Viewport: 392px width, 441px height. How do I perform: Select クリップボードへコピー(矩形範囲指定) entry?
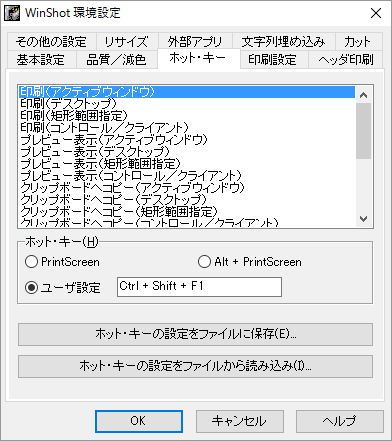click(x=187, y=212)
